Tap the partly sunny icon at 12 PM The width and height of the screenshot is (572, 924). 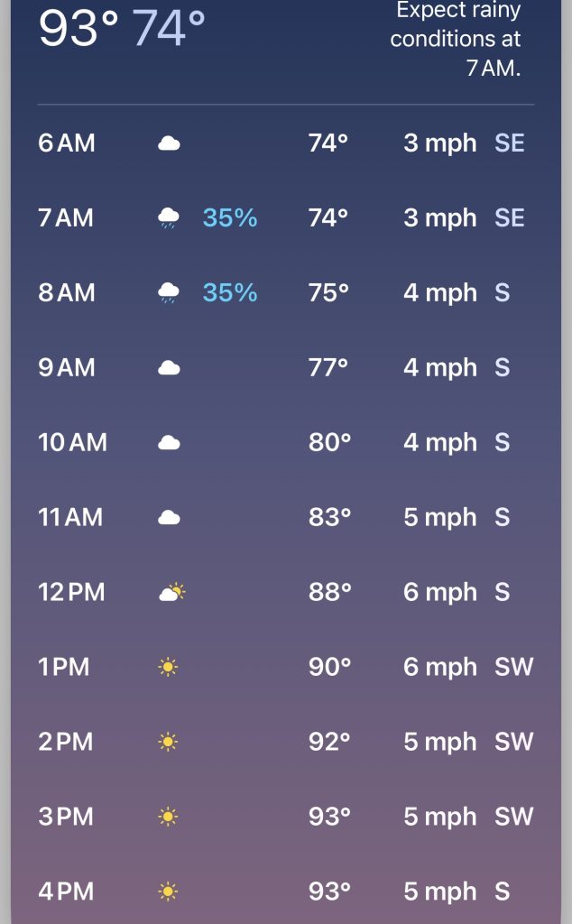pos(172,592)
